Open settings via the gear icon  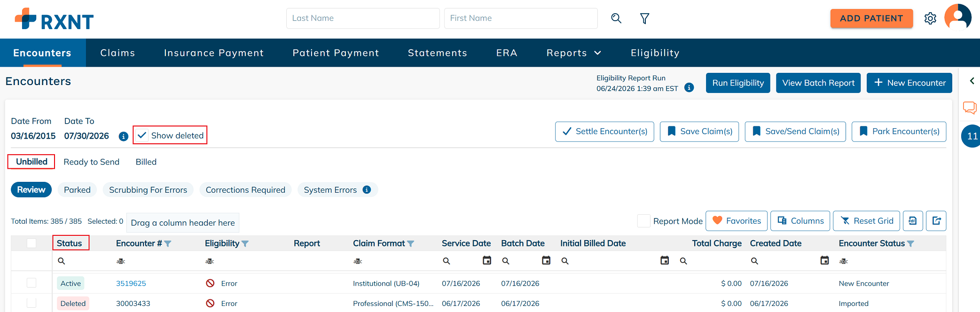pyautogui.click(x=930, y=18)
